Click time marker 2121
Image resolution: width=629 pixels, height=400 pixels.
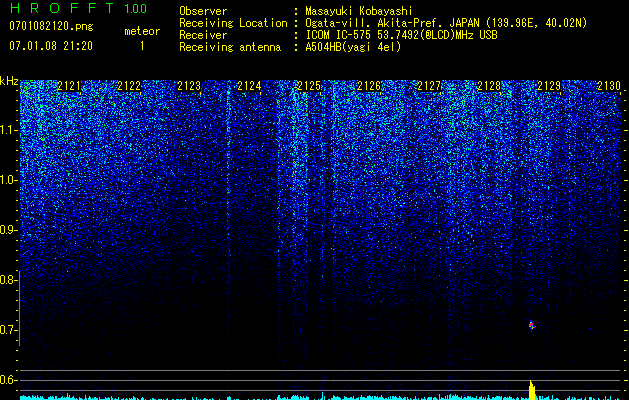[x=69, y=86]
